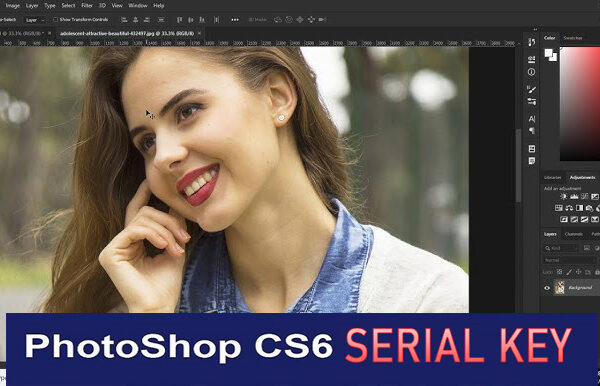
Task: Switch to the Swatches tab
Action: pos(573,38)
